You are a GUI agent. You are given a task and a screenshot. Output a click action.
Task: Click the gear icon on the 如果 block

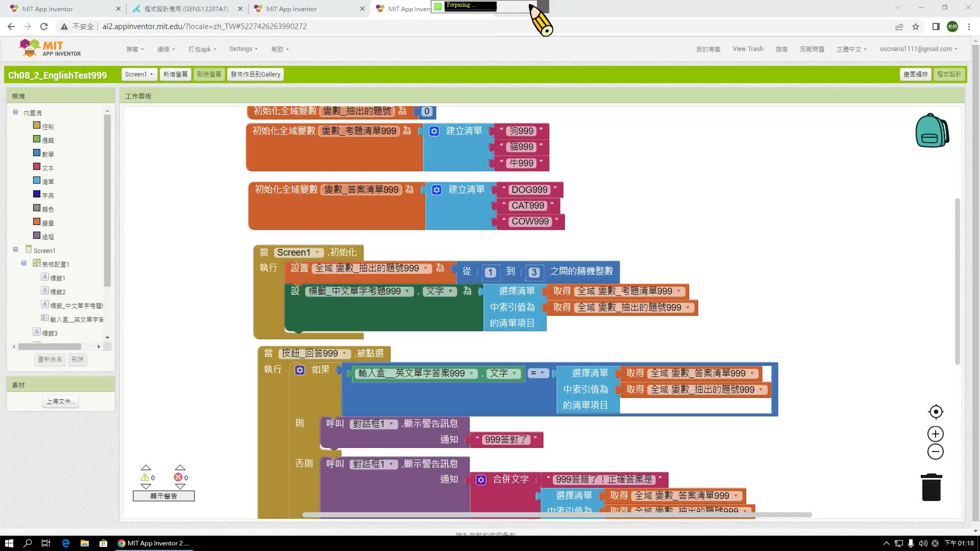(300, 370)
